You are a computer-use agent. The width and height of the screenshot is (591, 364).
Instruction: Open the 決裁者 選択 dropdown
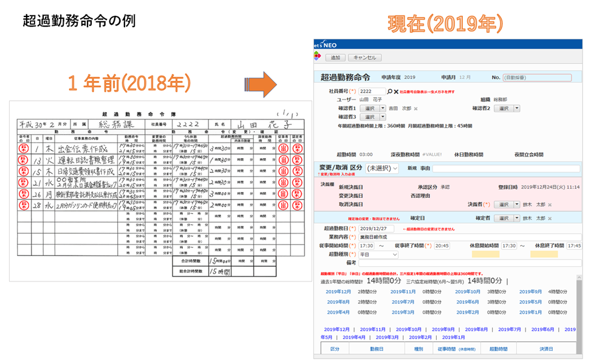click(x=508, y=204)
